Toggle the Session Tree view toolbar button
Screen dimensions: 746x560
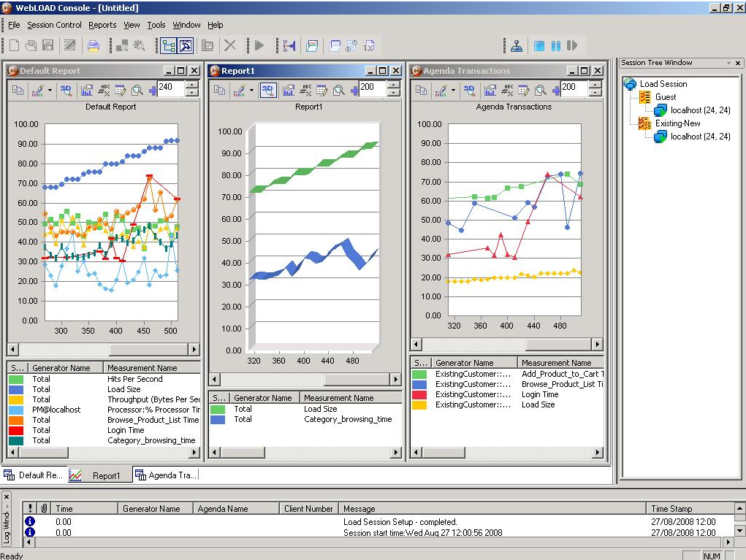[169, 46]
